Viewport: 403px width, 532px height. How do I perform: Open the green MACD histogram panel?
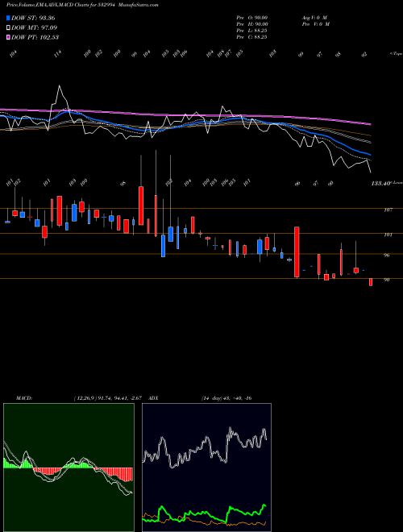(69, 468)
